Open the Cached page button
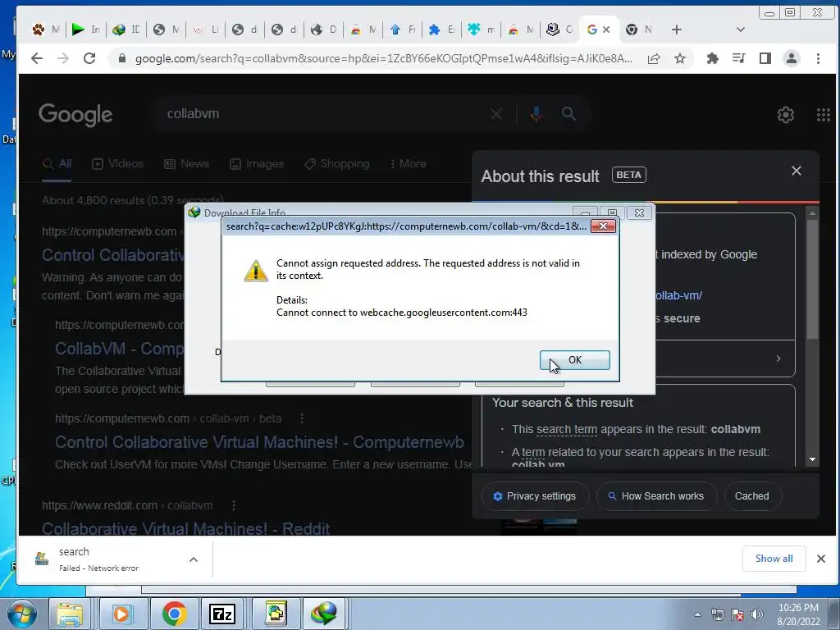 click(x=751, y=496)
